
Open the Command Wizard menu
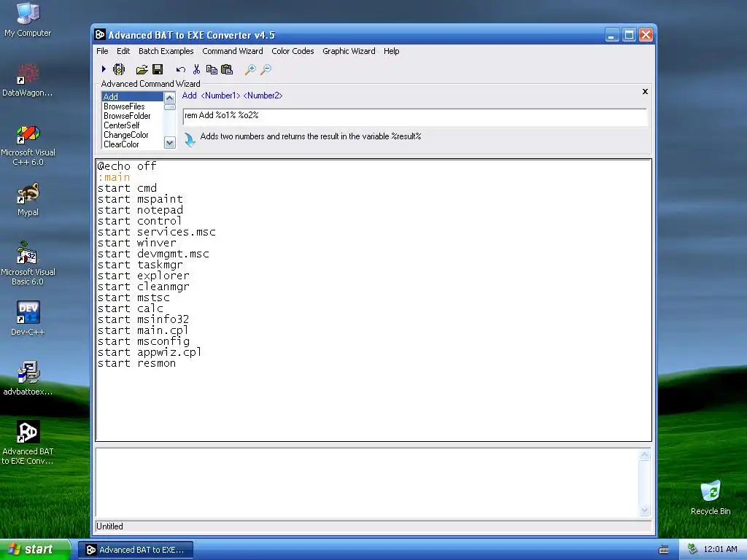tap(233, 51)
